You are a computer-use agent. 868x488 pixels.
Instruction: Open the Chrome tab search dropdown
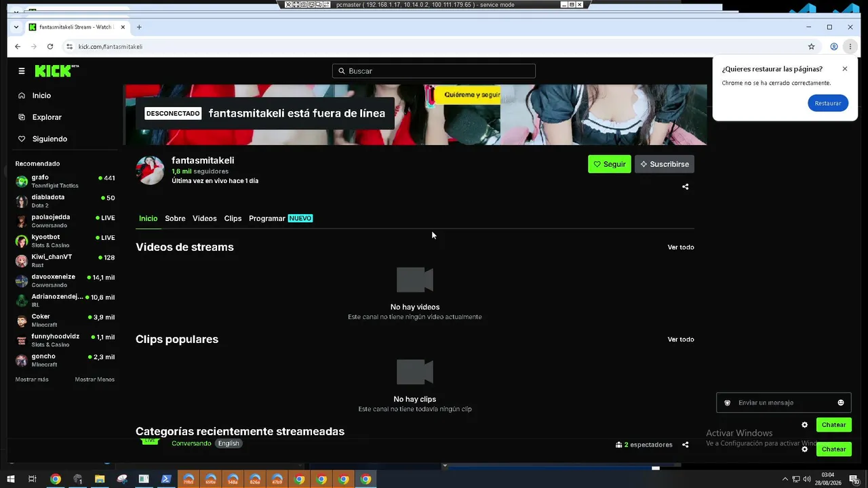pyautogui.click(x=16, y=27)
